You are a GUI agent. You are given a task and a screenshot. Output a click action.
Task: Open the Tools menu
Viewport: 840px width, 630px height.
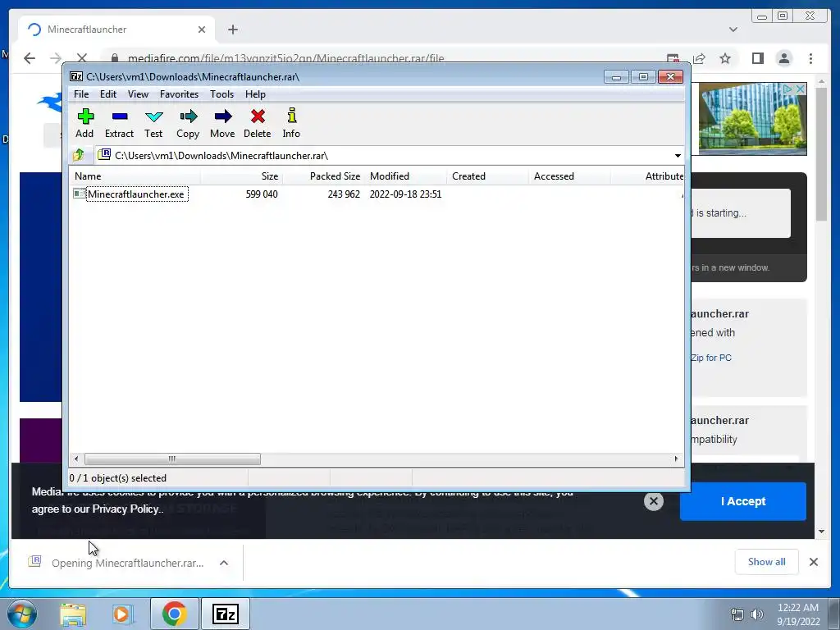pos(221,94)
